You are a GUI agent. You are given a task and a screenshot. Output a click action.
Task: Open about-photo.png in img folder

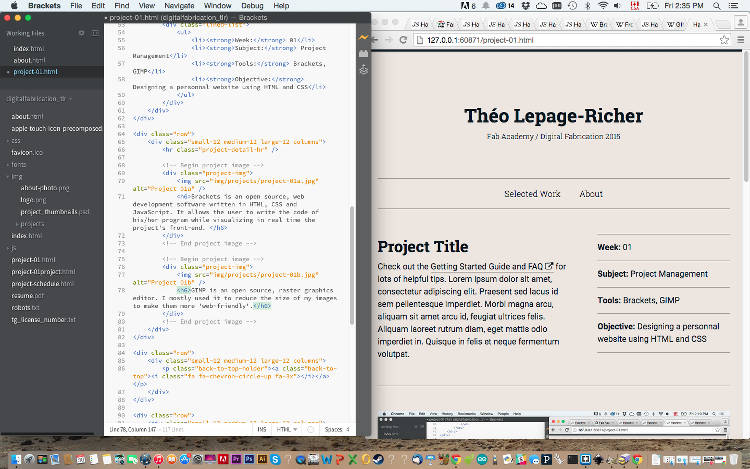[45, 188]
